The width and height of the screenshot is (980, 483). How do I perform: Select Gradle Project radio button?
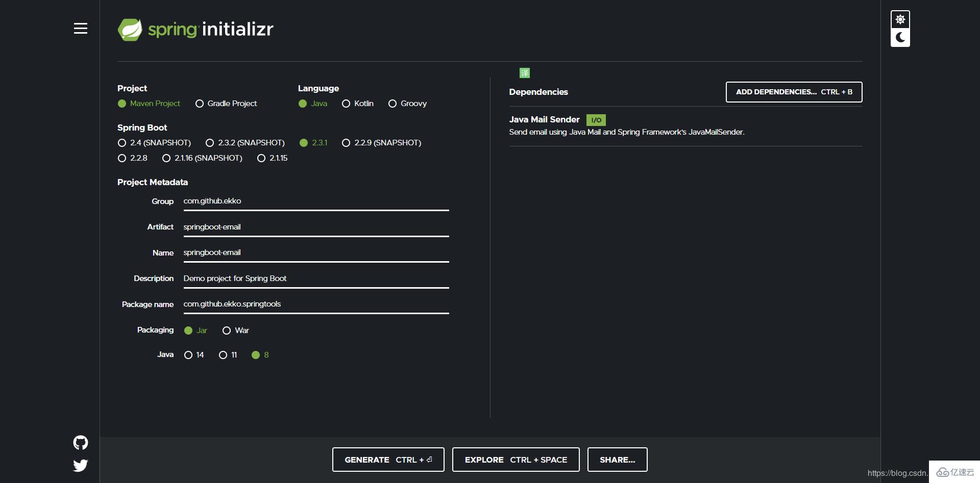[226, 104]
